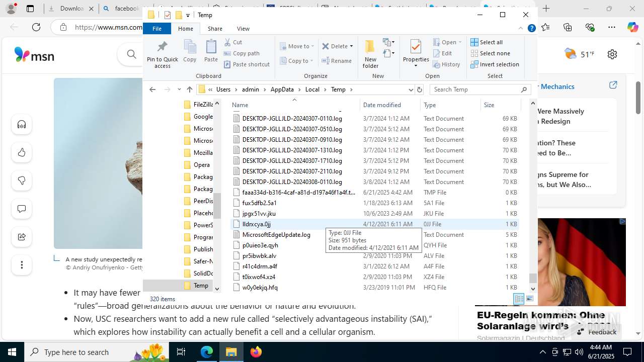
Task: Open Copy to dropdown
Action: 297,61
